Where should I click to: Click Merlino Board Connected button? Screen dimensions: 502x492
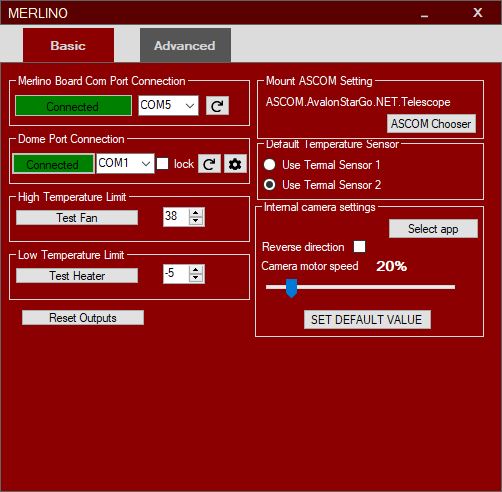[x=73, y=106]
